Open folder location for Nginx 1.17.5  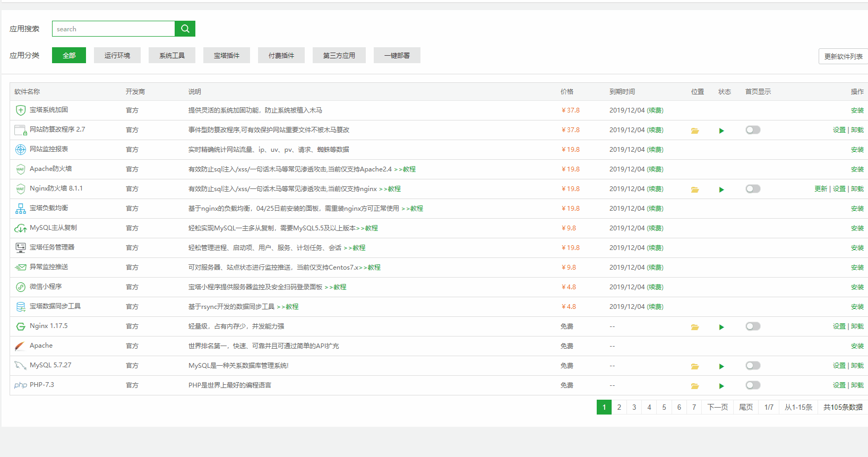[x=695, y=327]
